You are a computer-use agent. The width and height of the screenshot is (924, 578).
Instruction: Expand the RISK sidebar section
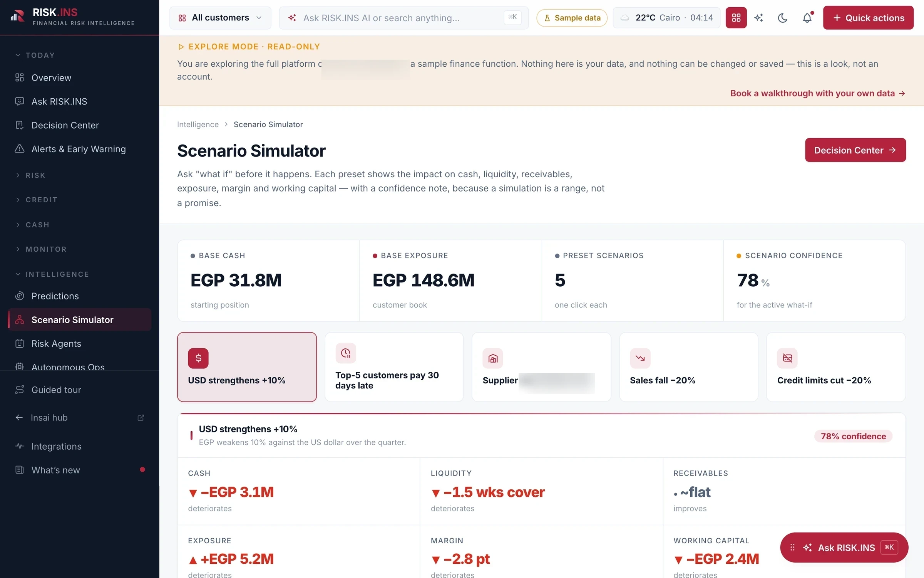click(x=31, y=175)
